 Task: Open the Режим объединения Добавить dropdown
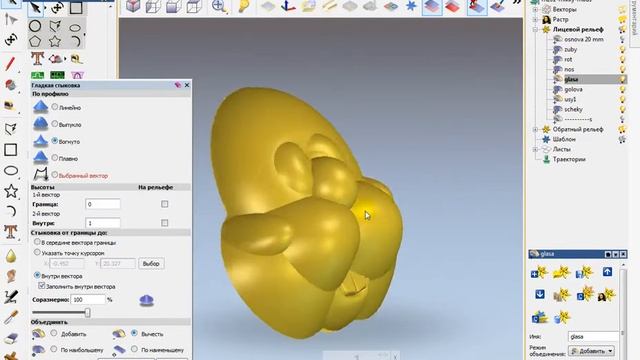[x=592, y=351]
